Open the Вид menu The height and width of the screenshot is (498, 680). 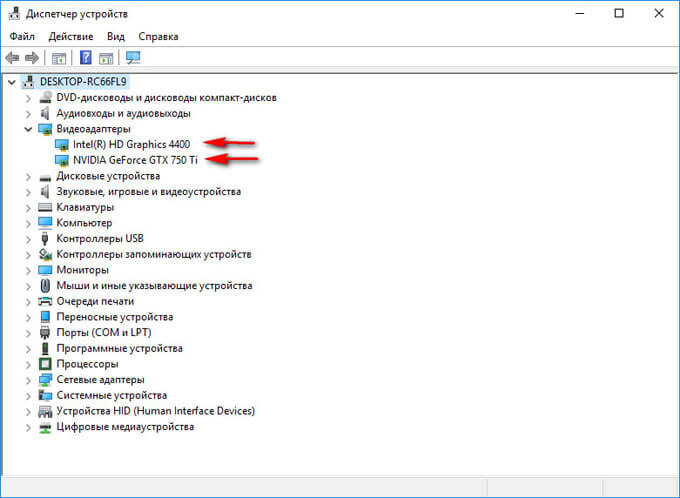click(116, 36)
